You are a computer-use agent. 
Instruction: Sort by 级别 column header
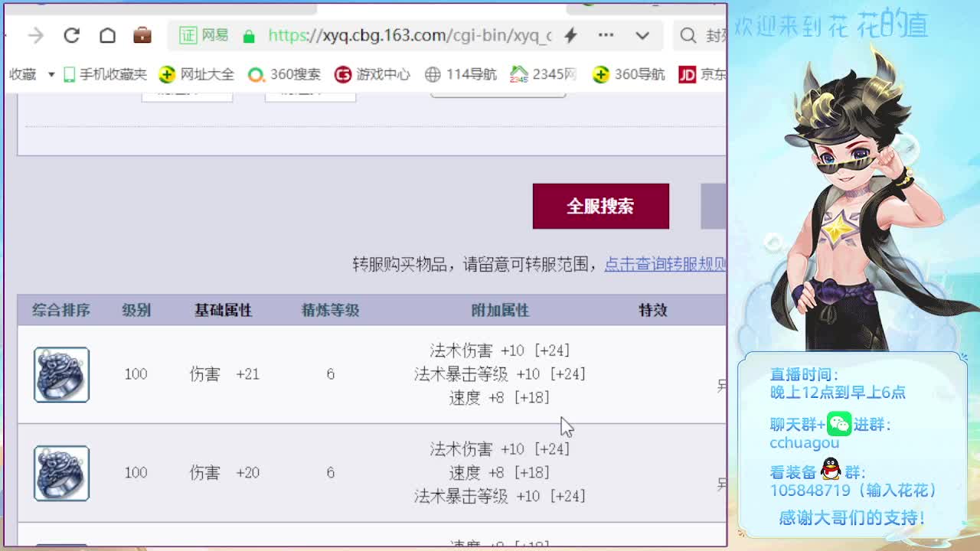pos(136,310)
